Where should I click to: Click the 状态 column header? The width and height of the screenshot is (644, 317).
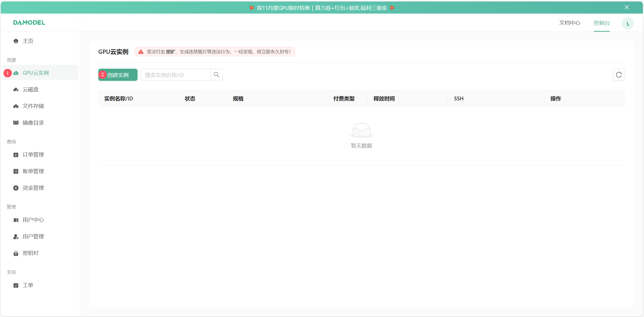[x=190, y=99]
